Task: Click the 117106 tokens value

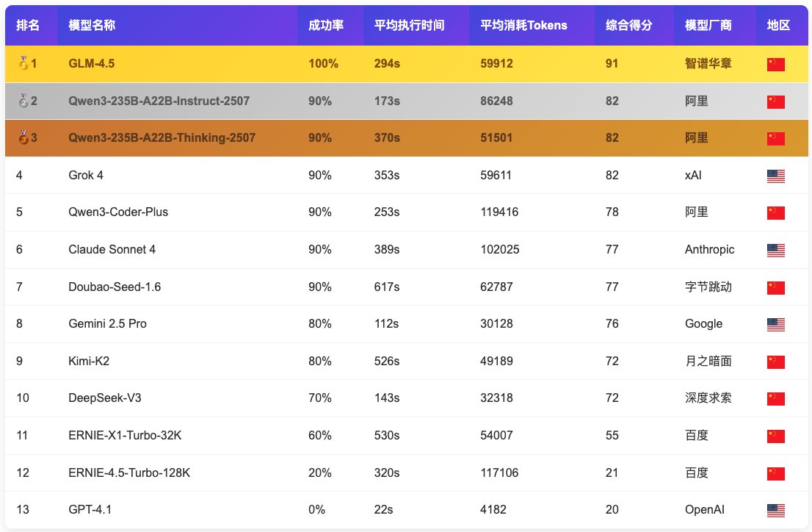Action: click(499, 472)
